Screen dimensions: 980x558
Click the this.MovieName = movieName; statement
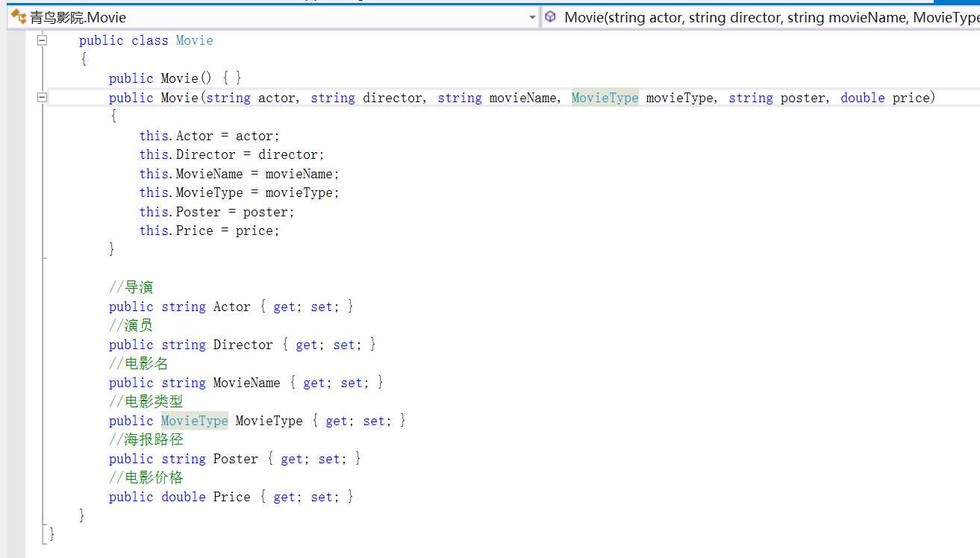pos(239,174)
